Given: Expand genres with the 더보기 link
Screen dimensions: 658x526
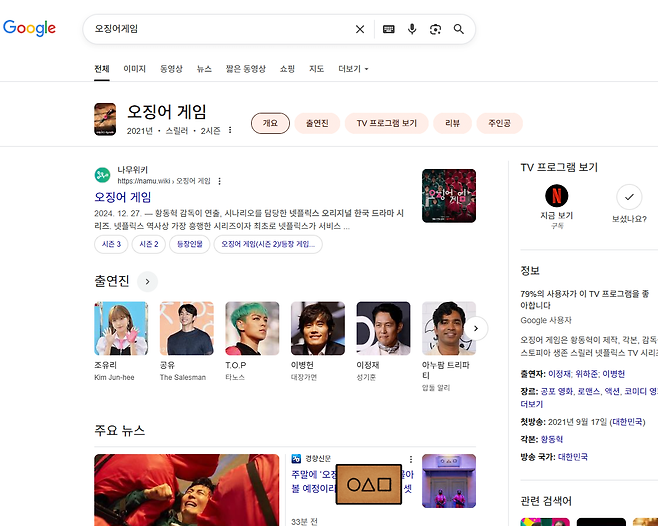Looking at the screenshot, I should [x=532, y=404].
